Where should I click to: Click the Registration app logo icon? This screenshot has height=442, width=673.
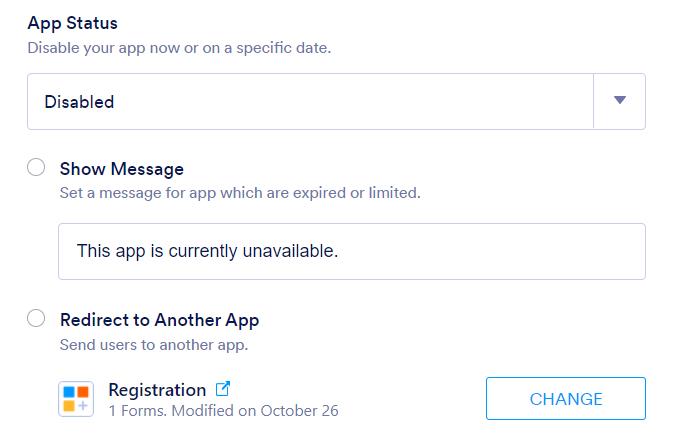[x=76, y=399]
